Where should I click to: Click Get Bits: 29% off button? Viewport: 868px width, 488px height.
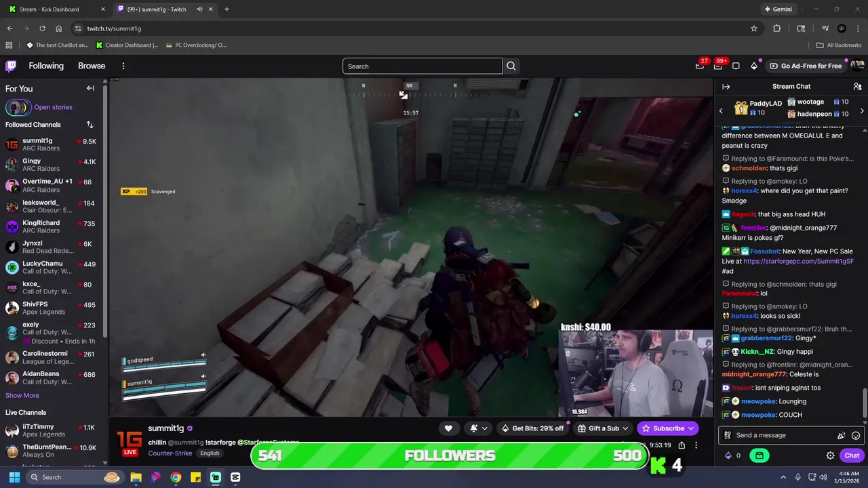point(532,428)
